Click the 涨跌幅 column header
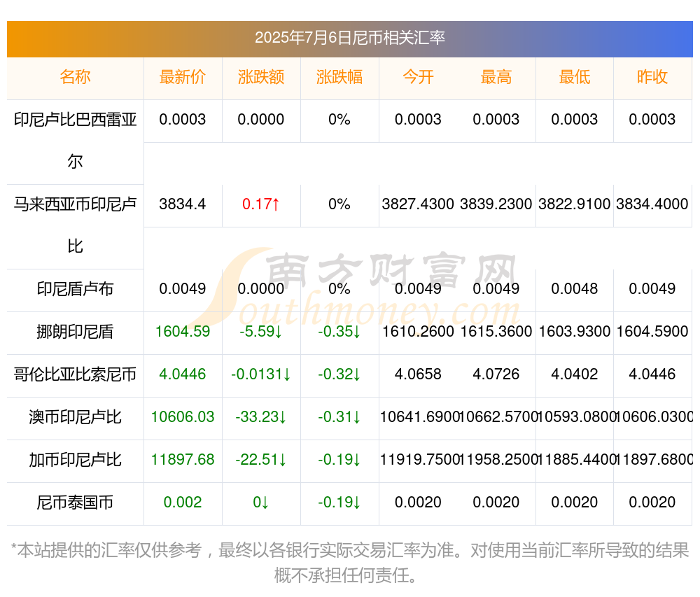Image resolution: width=700 pixels, height=597 pixels. coord(339,77)
